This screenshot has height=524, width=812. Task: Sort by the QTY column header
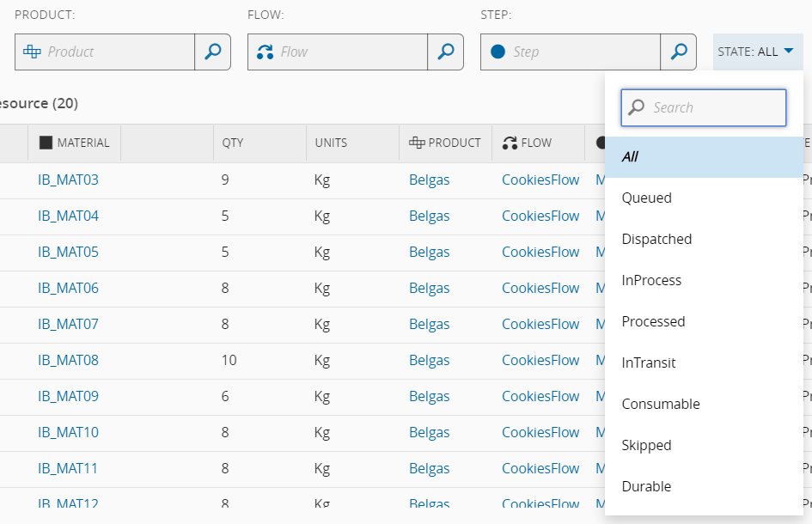point(233,143)
